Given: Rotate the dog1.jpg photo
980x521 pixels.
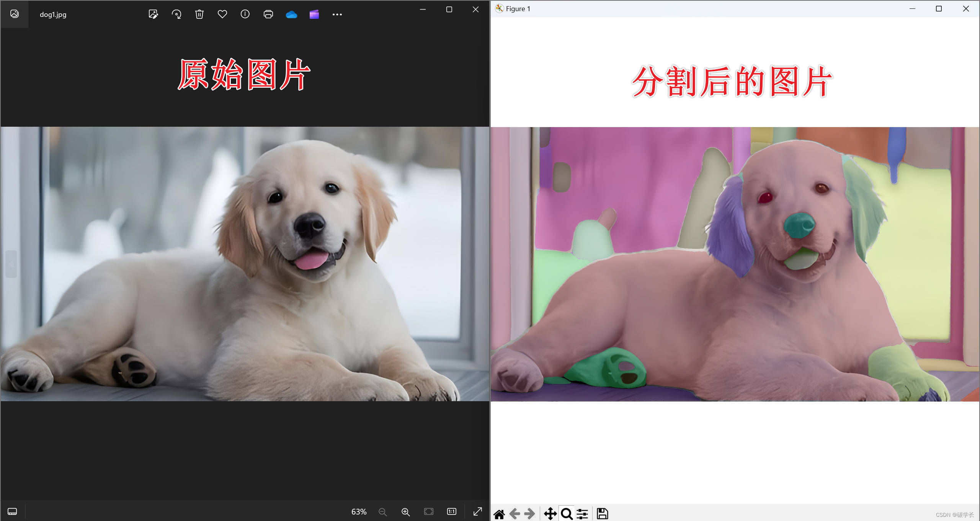Looking at the screenshot, I should [176, 15].
